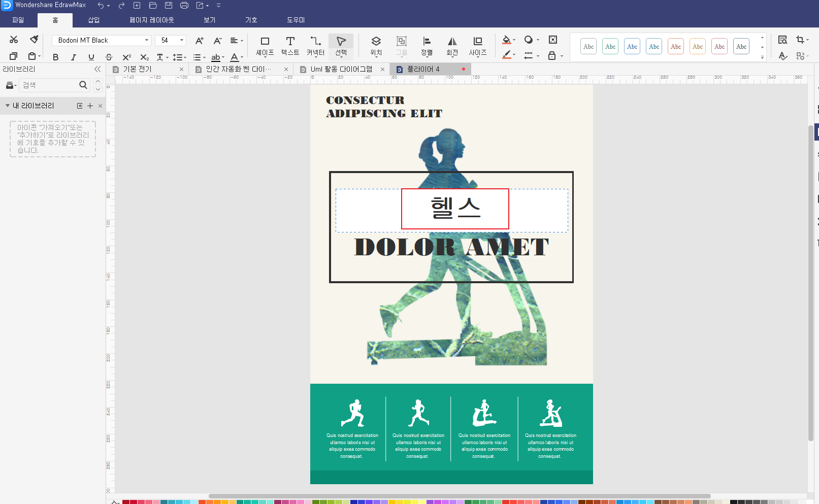Click the Crop tool icon
Viewport: 819px width, 504px height.
[x=800, y=40]
